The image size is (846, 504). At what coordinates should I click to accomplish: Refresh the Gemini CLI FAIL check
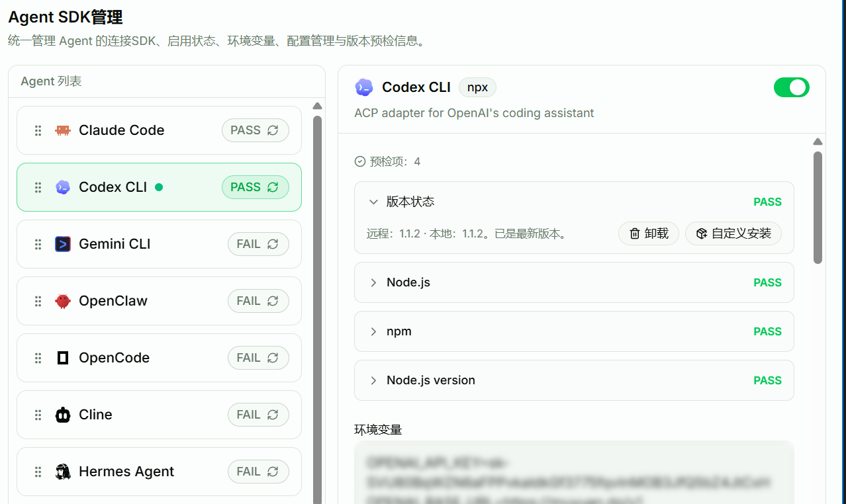coord(273,244)
